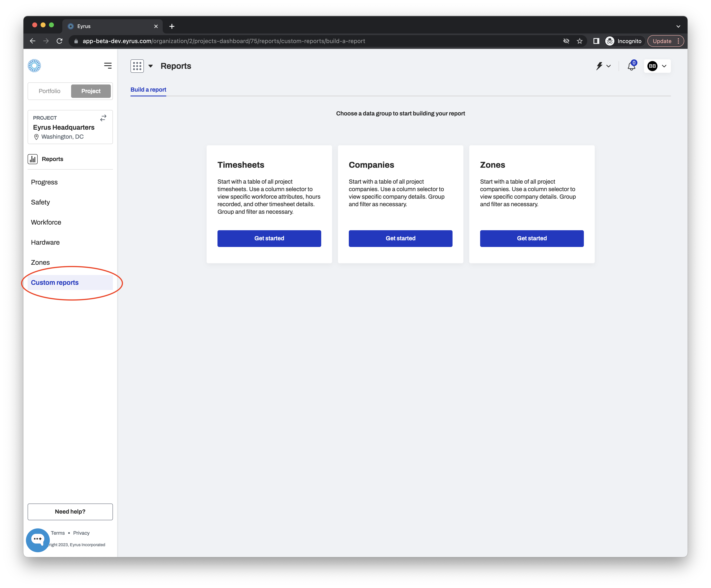Viewport: 711px width, 588px height.
Task: Close the Eyrus browser tab
Action: 156,26
